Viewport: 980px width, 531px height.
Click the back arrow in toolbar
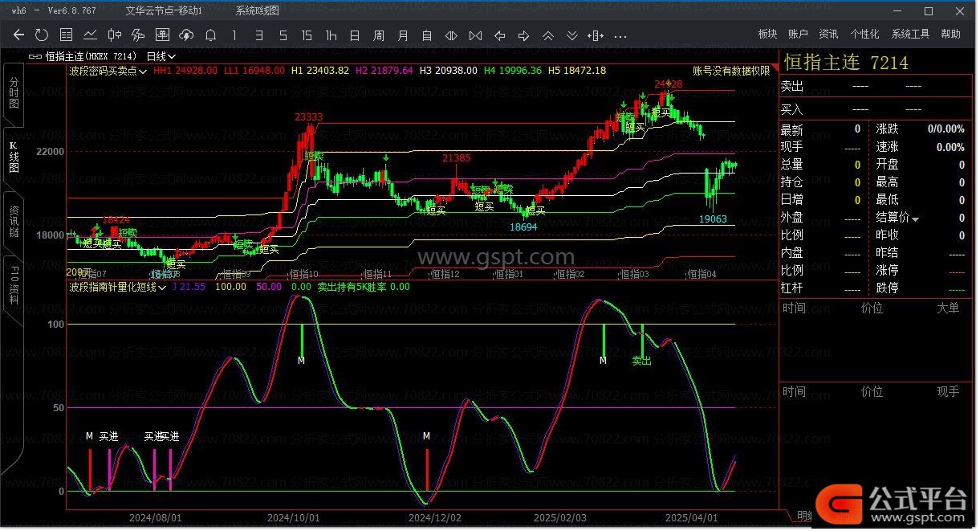(x=19, y=35)
